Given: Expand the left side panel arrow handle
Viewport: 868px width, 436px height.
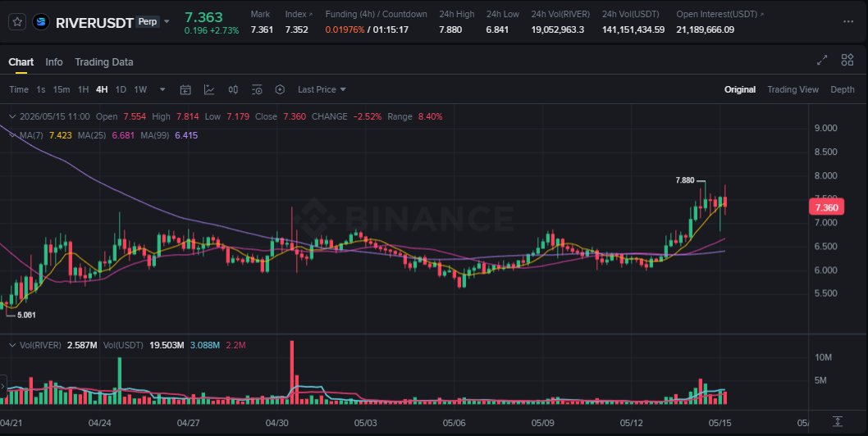Looking at the screenshot, I should point(2,386).
